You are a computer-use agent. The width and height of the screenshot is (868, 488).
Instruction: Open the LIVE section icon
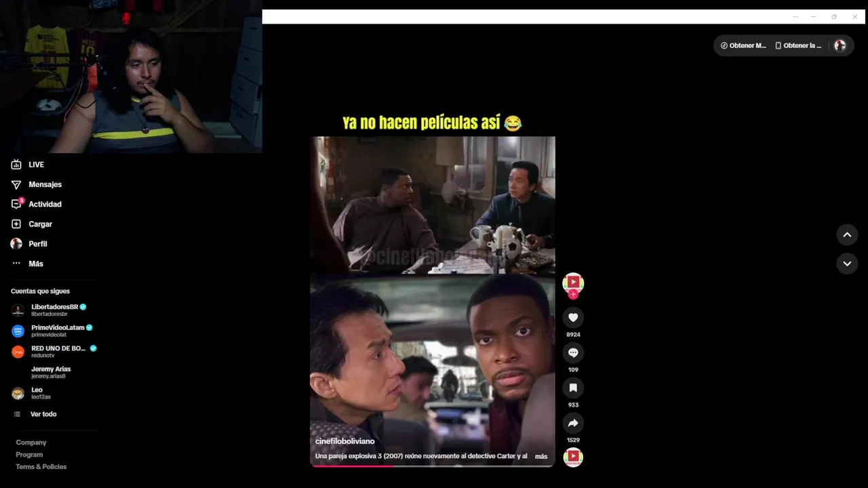point(16,165)
